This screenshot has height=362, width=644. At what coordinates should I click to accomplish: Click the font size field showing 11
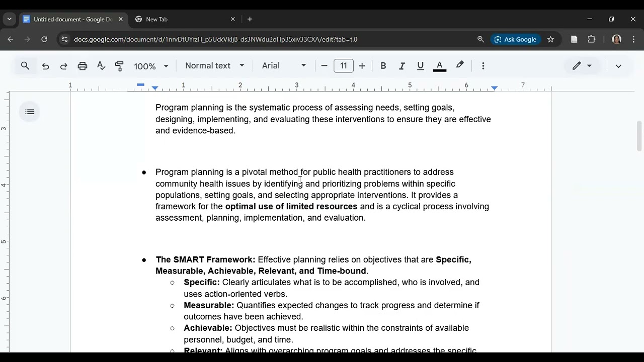[x=344, y=66]
